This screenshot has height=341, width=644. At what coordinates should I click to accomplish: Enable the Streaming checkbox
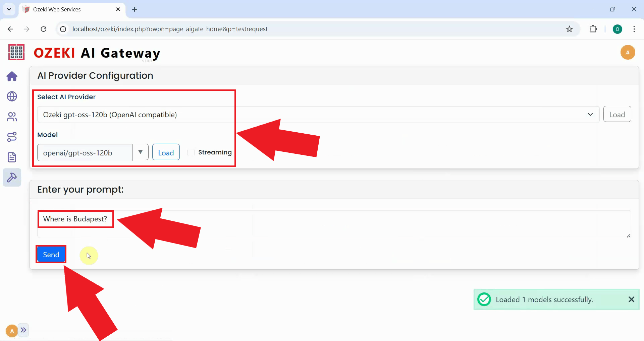point(191,152)
